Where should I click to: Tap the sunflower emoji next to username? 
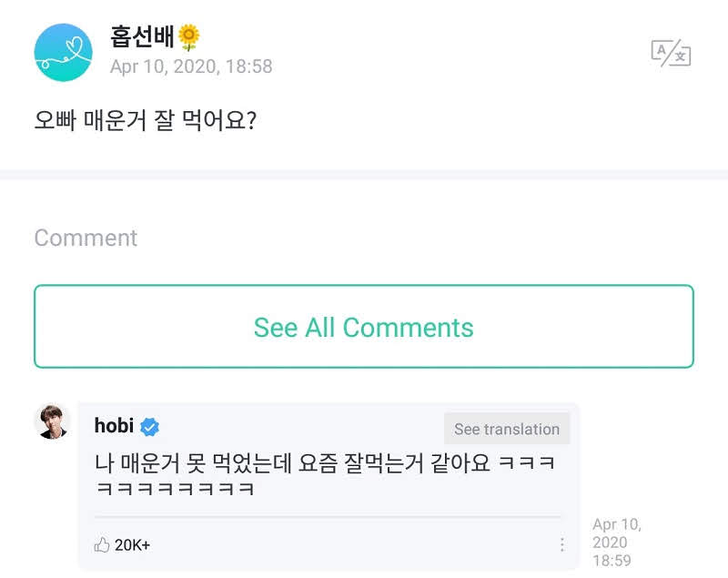click(x=189, y=37)
